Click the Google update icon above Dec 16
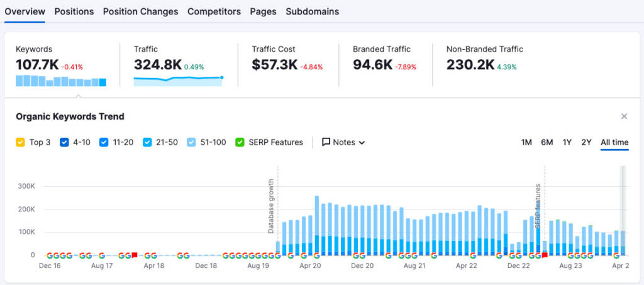The image size is (644, 285). pyautogui.click(x=50, y=255)
